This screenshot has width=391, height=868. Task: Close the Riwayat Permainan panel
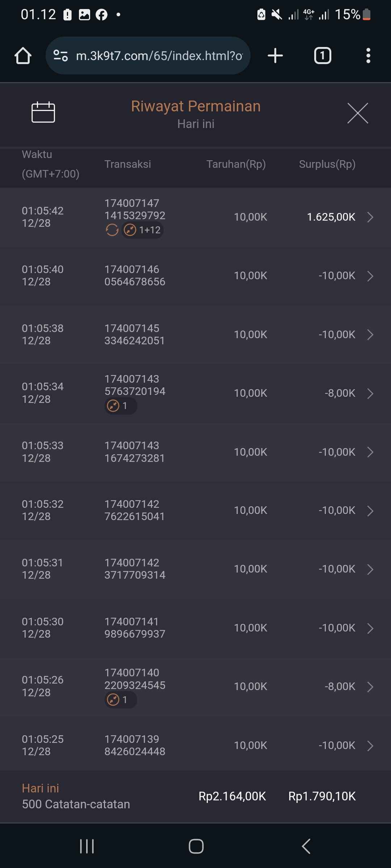click(x=358, y=113)
